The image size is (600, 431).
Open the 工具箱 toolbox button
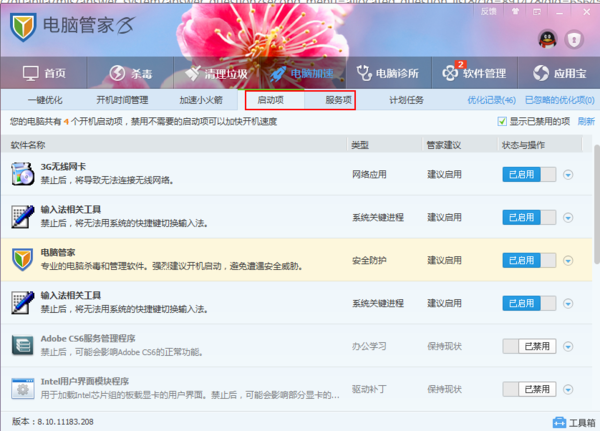[x=574, y=423]
